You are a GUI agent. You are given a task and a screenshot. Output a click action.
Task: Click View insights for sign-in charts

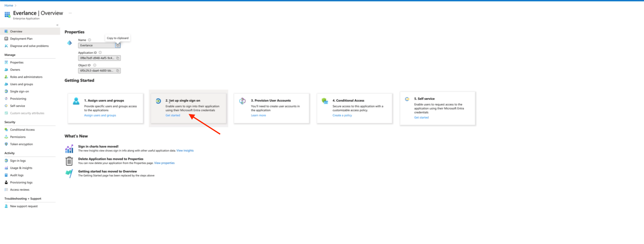coord(185,150)
